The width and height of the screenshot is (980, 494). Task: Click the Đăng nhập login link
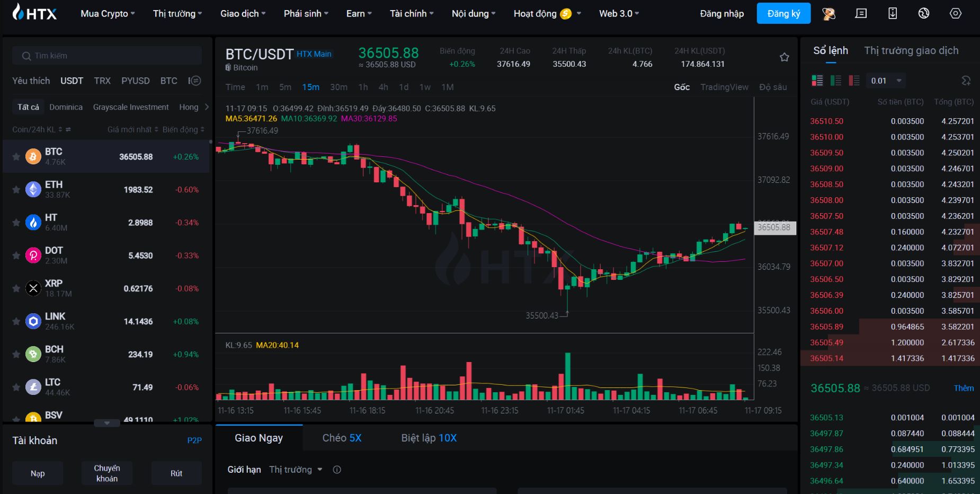point(721,14)
